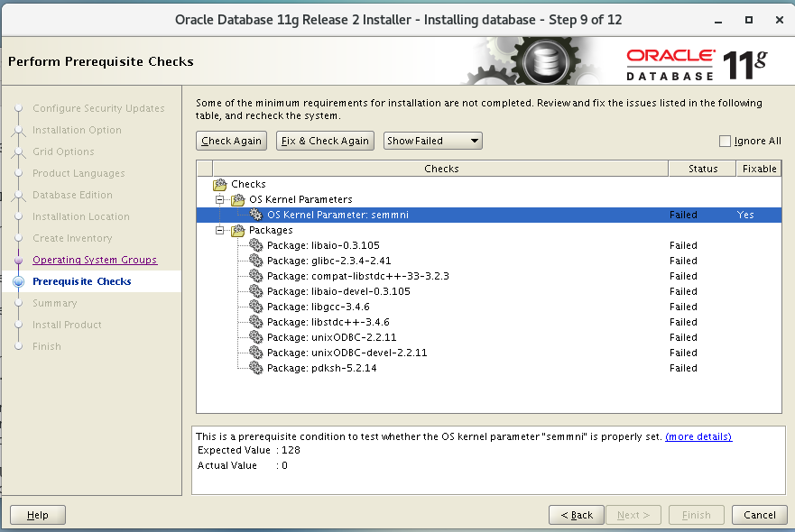Click gear icon beside libaio-0.3.105 package
Screen dimensions: 795x532
click(x=256, y=246)
